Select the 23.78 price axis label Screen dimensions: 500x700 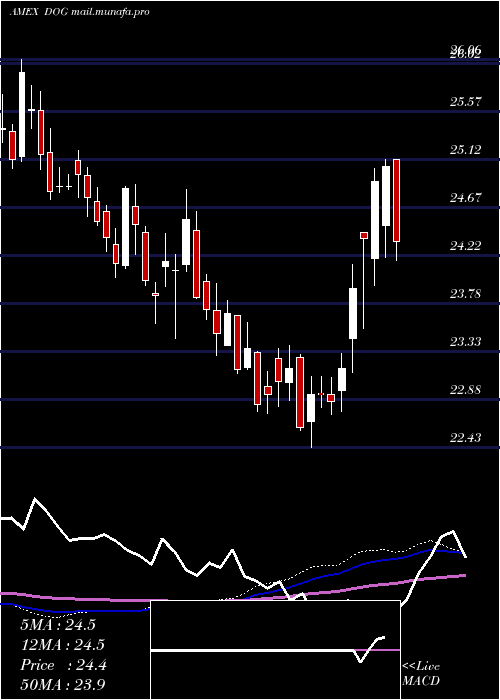coord(466,294)
